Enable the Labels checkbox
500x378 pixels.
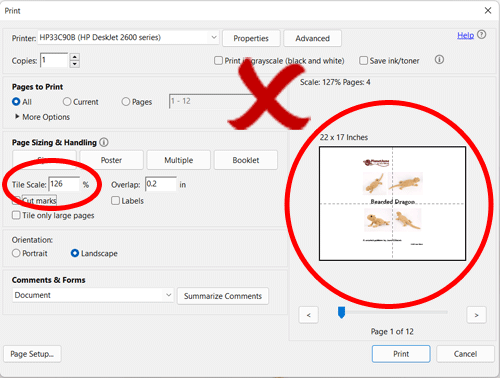click(x=115, y=201)
